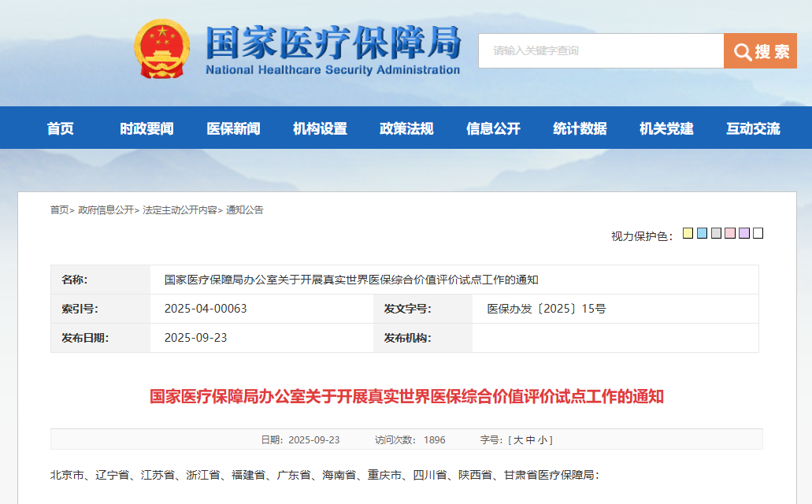This screenshot has height=504, width=812.
Task: Pick the purple eye-protection color swatch
Action: [x=744, y=233]
